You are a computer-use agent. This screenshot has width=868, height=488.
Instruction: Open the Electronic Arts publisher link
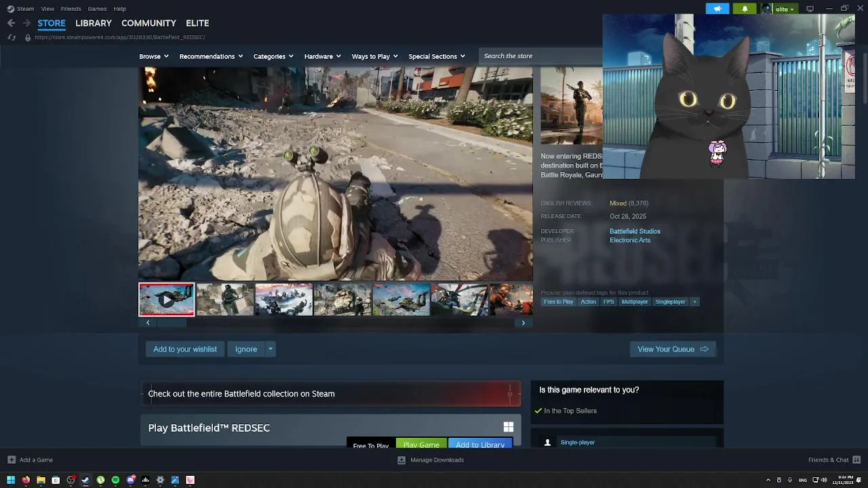click(630, 240)
